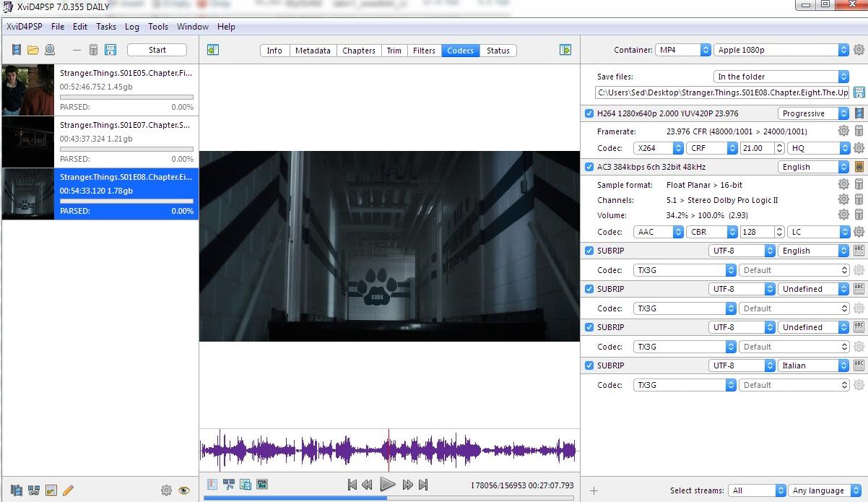
Task: Uncheck the English SUBRIP subtitle checkbox
Action: pyautogui.click(x=589, y=251)
